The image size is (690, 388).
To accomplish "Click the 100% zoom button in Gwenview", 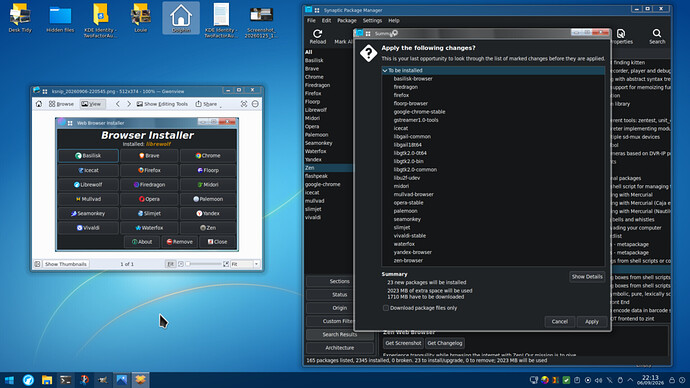I will (180, 264).
